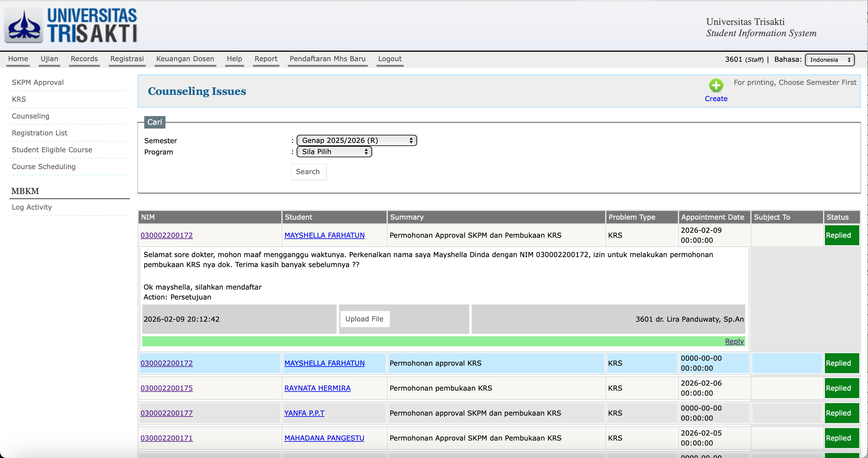Image resolution: width=868 pixels, height=458 pixels.
Task: Open Log Activity under MBKM
Action: 32,207
